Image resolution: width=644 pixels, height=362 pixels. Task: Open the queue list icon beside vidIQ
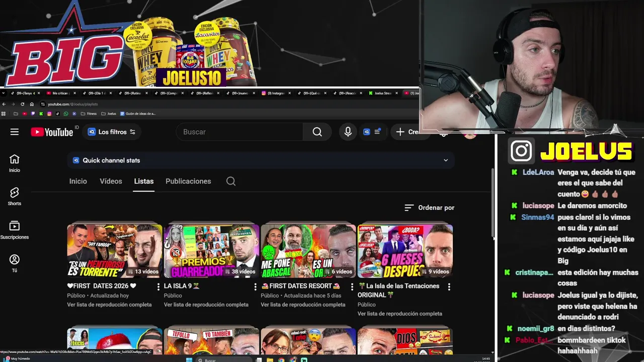pos(377,132)
